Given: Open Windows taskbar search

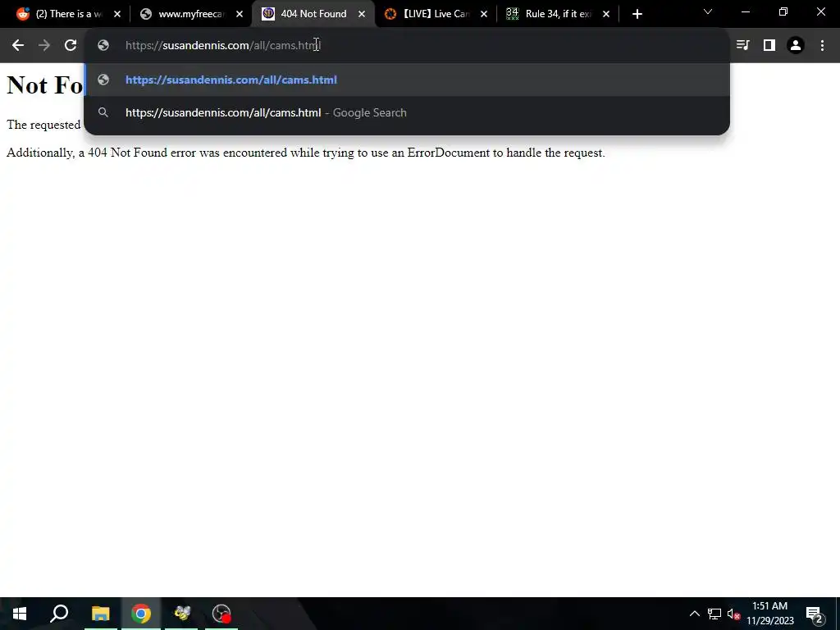Looking at the screenshot, I should click(59, 614).
